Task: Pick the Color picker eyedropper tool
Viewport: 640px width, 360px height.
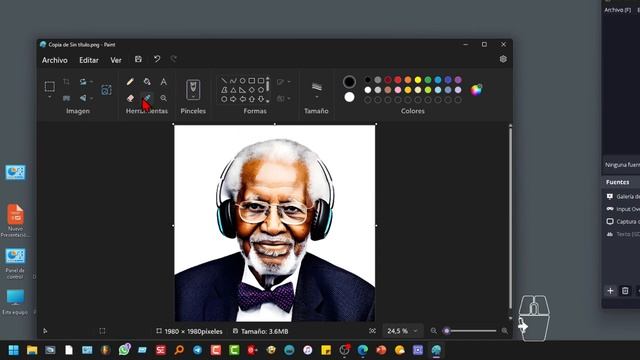Action: coord(147,98)
